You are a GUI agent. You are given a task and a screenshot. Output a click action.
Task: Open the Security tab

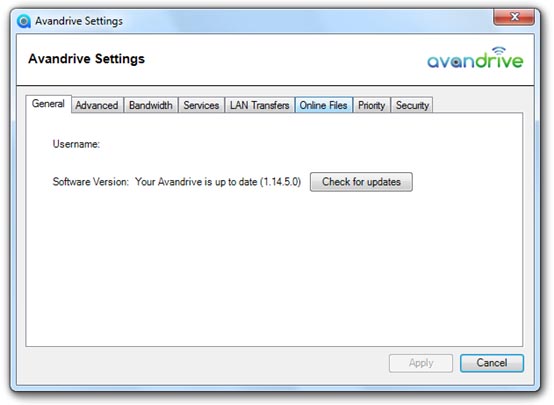[412, 105]
